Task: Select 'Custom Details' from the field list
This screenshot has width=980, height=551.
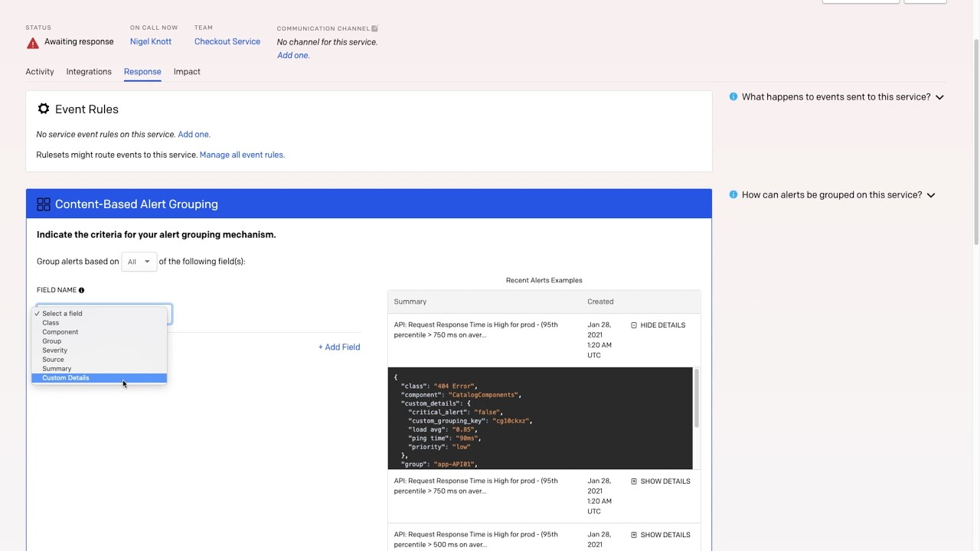Action: pyautogui.click(x=100, y=378)
